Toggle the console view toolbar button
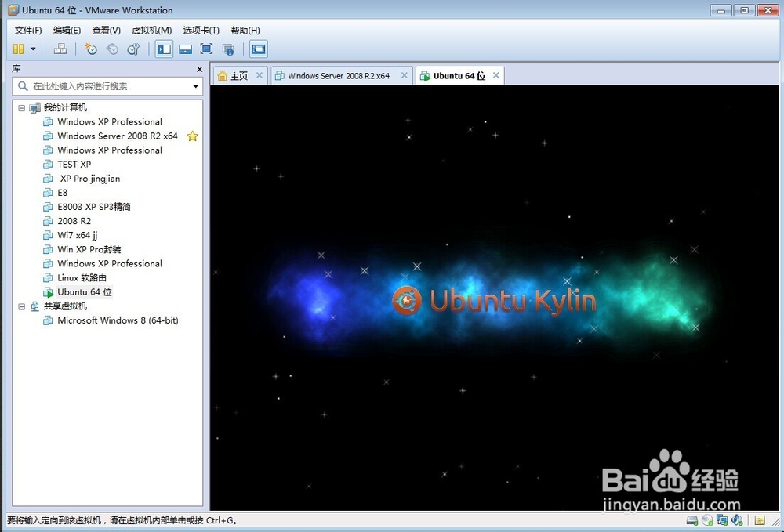 [x=259, y=49]
